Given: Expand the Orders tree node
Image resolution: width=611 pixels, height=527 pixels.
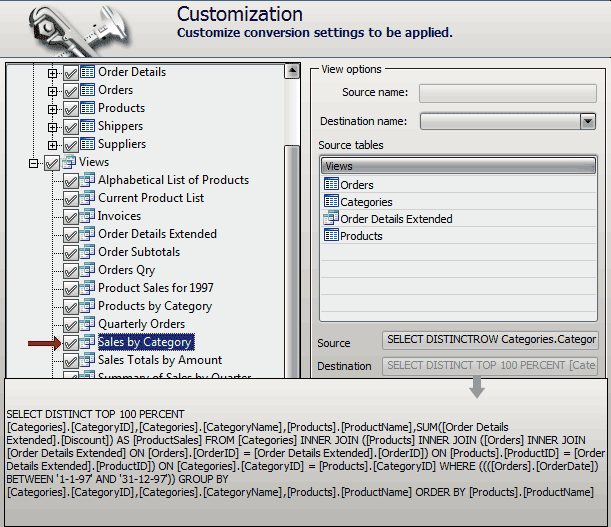Looking at the screenshot, I should [x=52, y=91].
